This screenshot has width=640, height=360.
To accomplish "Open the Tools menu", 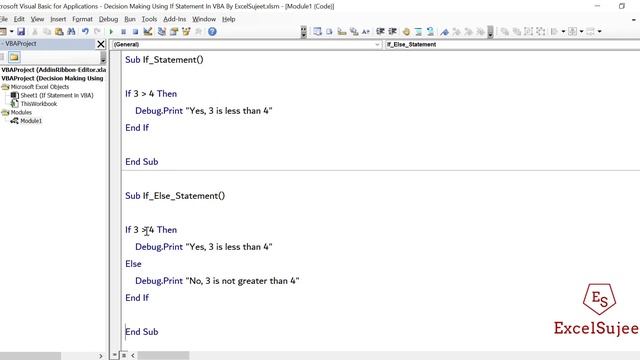I will pyautogui.click(x=149, y=19).
